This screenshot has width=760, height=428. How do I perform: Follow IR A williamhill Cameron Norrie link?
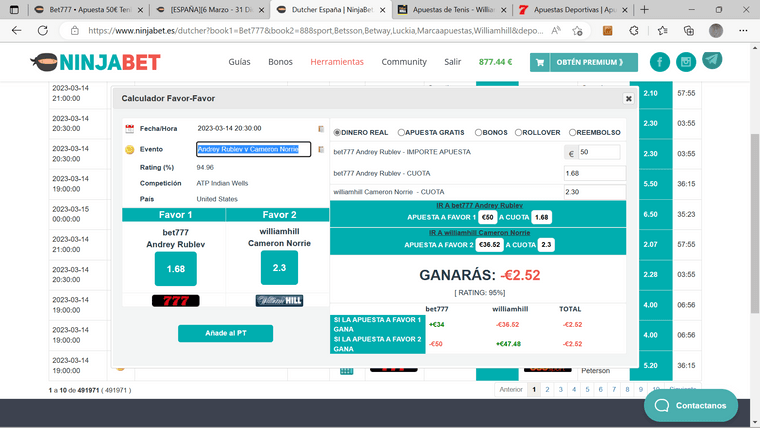pyautogui.click(x=479, y=233)
